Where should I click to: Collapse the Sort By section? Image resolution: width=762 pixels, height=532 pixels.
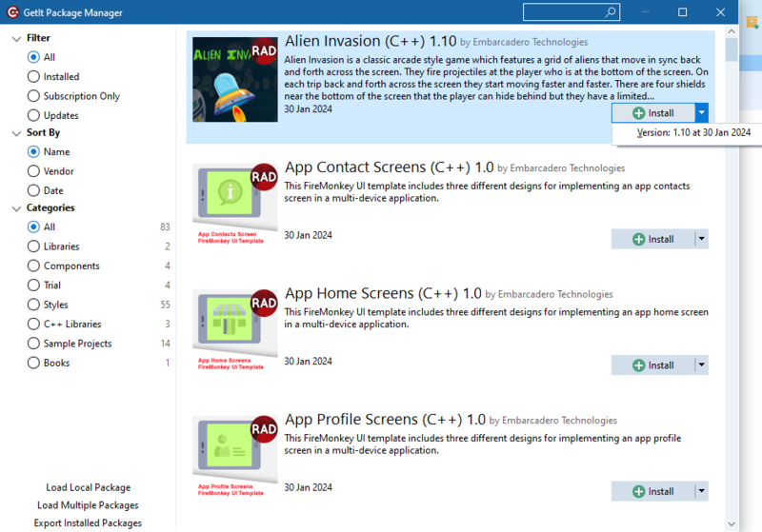click(x=16, y=133)
